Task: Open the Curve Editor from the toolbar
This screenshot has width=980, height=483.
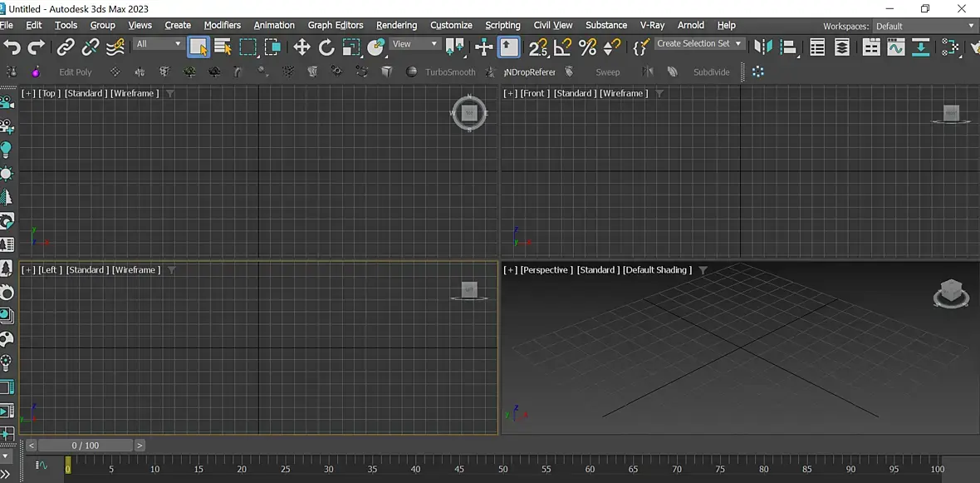Action: coord(895,47)
